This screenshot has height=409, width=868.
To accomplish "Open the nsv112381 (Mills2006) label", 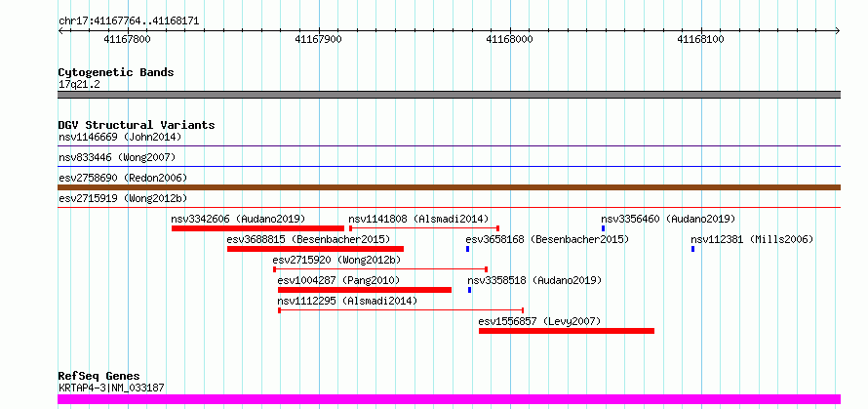I will point(752,239).
